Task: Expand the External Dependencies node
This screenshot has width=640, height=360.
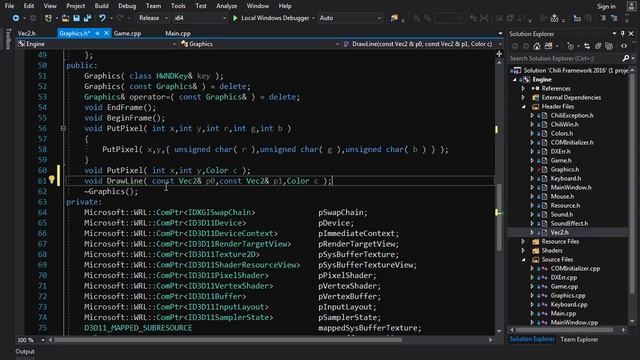Action: click(x=523, y=98)
